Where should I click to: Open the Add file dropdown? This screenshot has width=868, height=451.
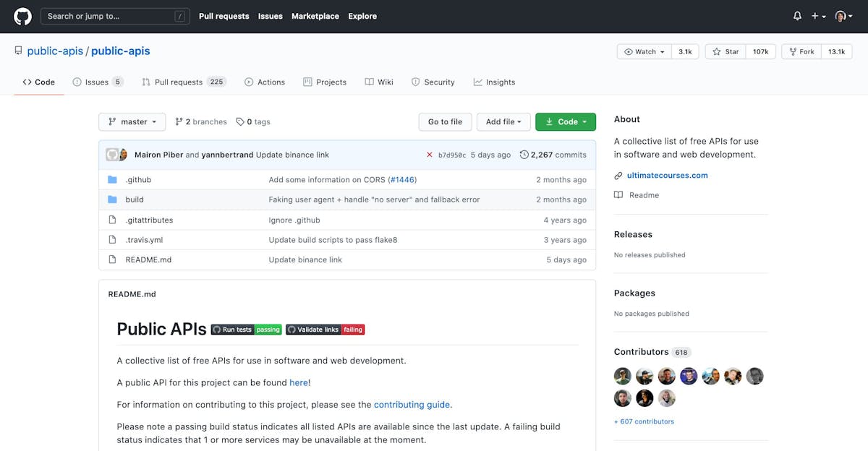tap(503, 121)
